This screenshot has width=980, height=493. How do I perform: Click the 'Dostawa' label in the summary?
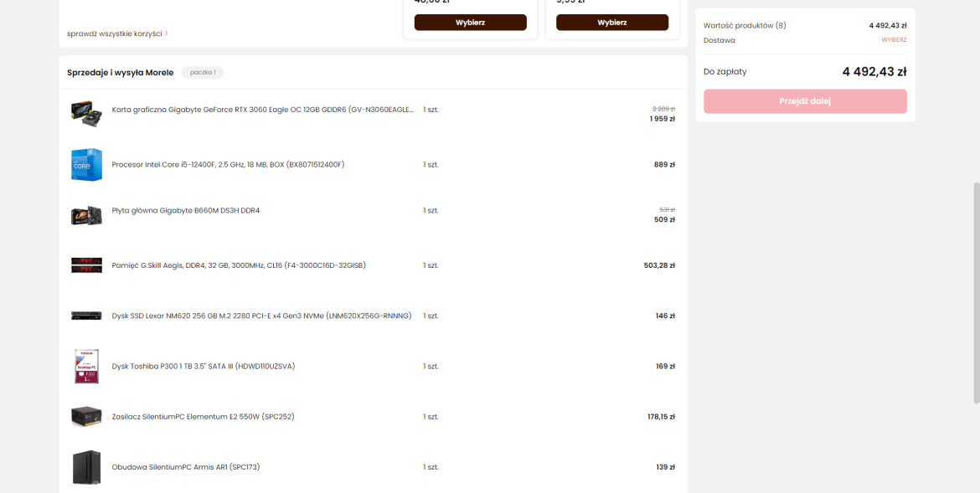click(720, 40)
